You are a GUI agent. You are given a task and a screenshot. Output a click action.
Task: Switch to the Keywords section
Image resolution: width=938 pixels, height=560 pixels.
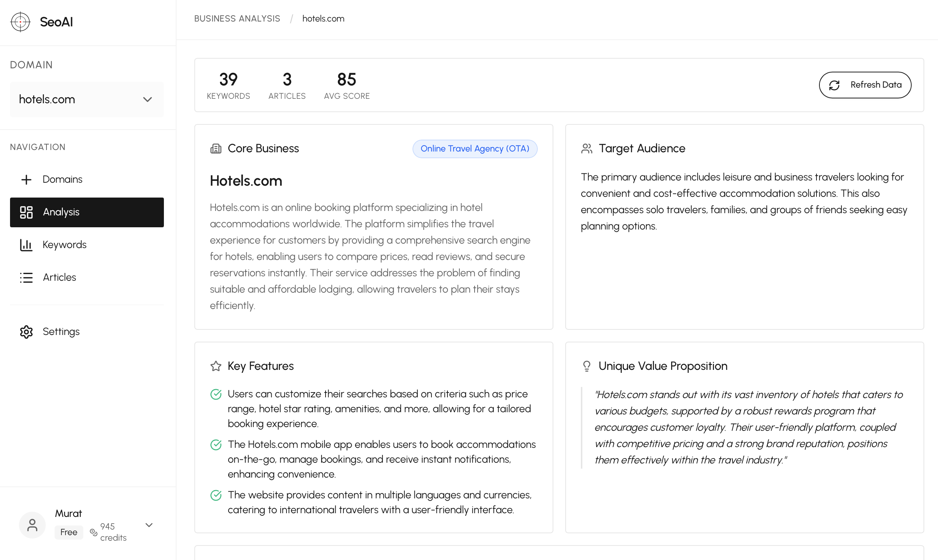pyautogui.click(x=65, y=244)
